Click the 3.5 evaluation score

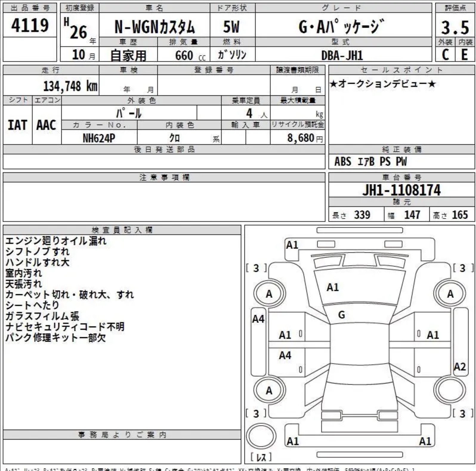pos(455,27)
